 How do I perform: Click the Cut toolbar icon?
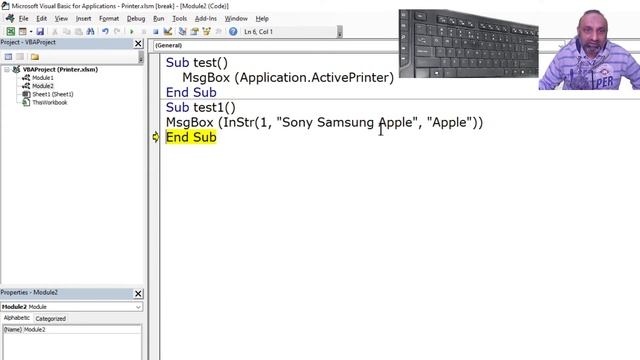coord(55,31)
